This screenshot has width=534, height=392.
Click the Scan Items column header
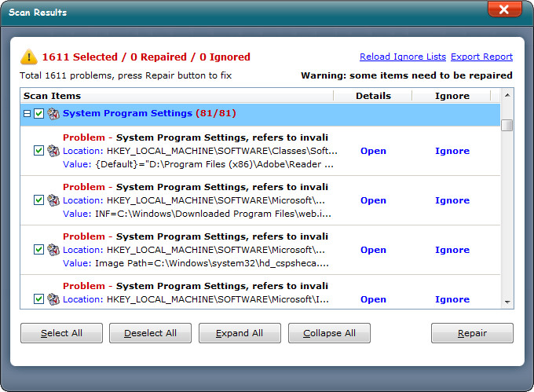(x=177, y=96)
